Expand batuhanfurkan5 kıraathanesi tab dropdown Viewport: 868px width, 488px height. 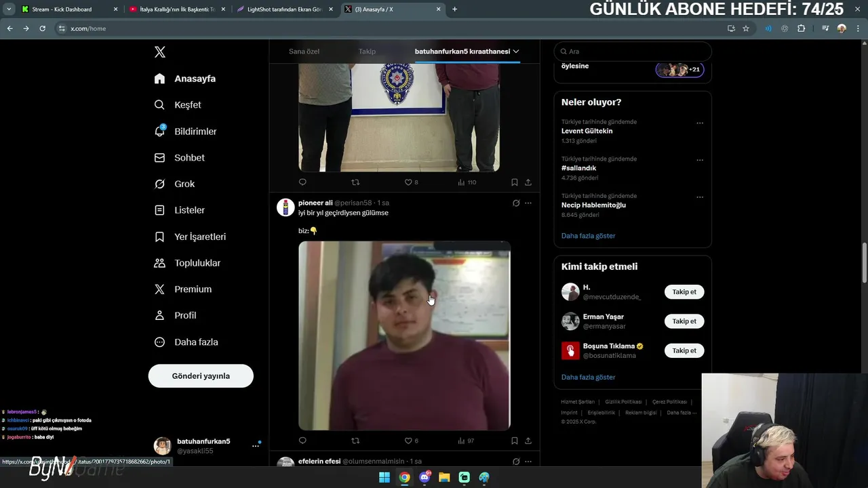click(x=516, y=52)
